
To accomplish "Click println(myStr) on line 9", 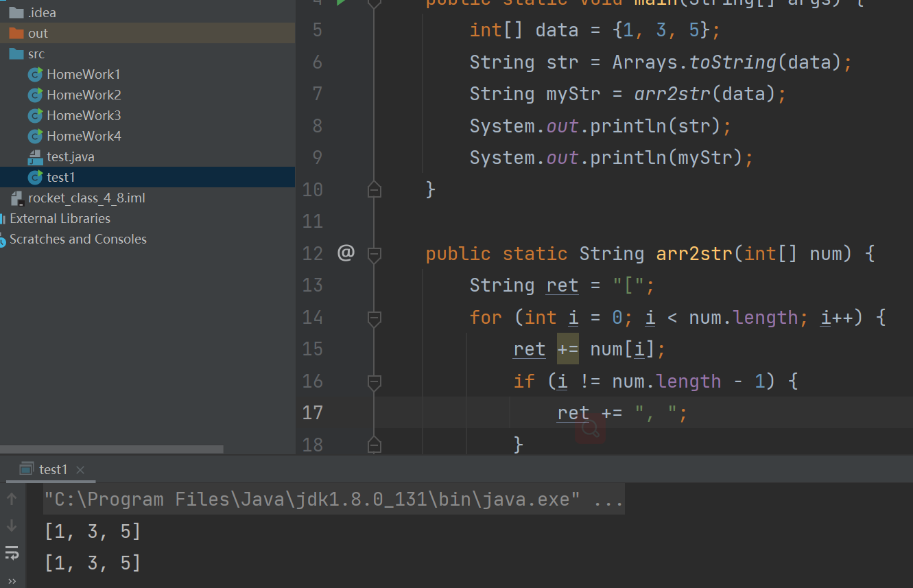I will point(667,158).
